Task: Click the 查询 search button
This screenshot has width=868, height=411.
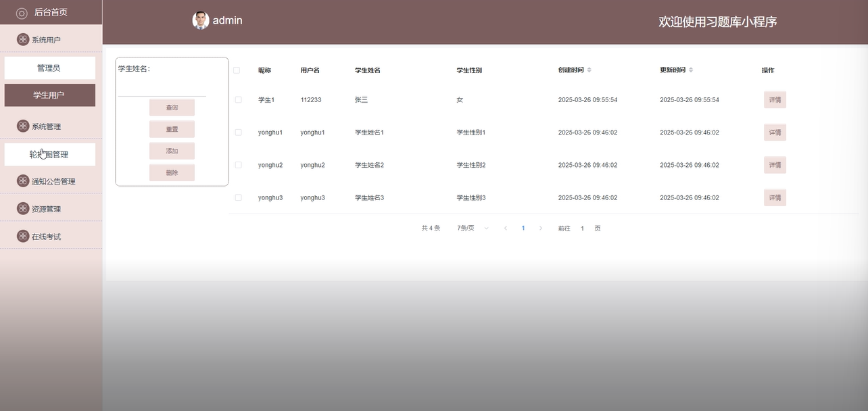Action: point(172,107)
